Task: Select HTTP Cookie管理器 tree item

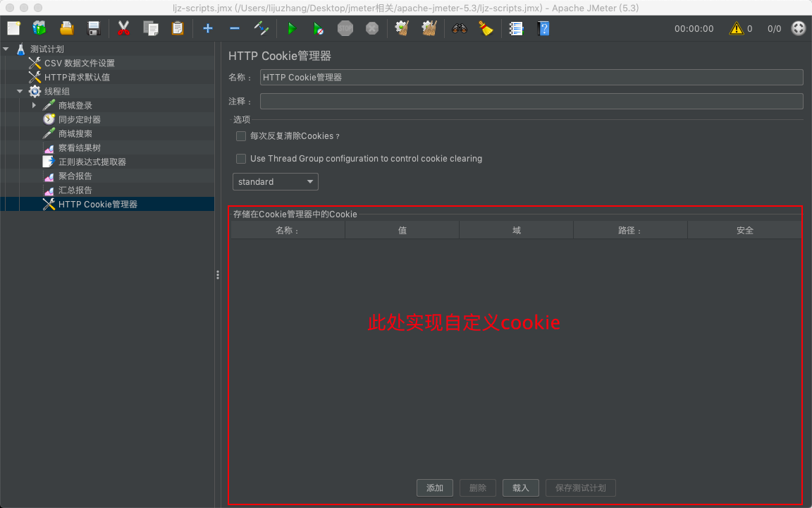Action: 98,204
